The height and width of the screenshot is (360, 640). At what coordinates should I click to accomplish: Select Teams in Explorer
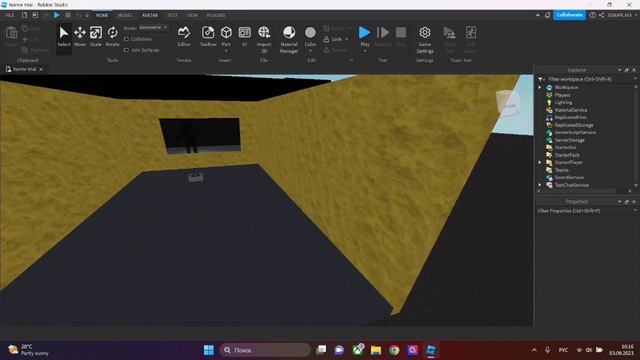coord(562,170)
